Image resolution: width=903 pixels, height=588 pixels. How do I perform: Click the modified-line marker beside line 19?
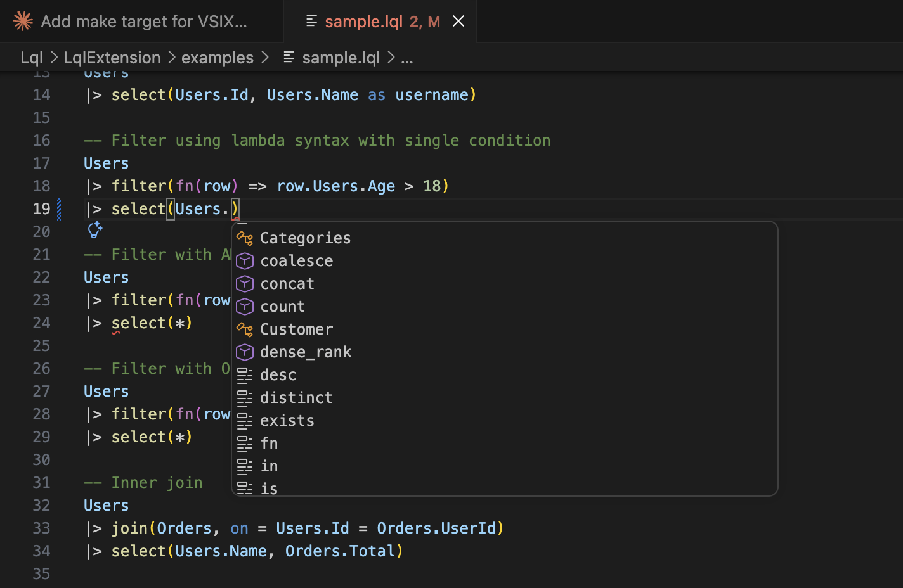(59, 209)
